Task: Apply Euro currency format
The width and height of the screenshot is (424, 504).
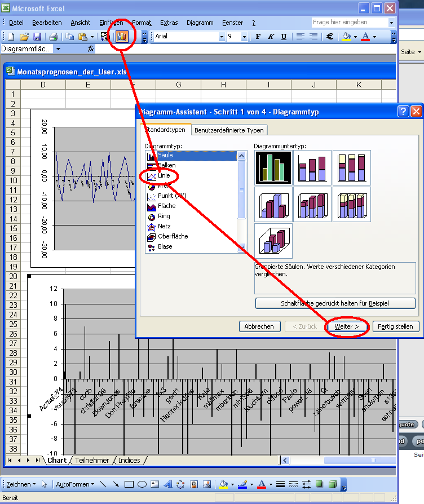Action: click(330, 36)
